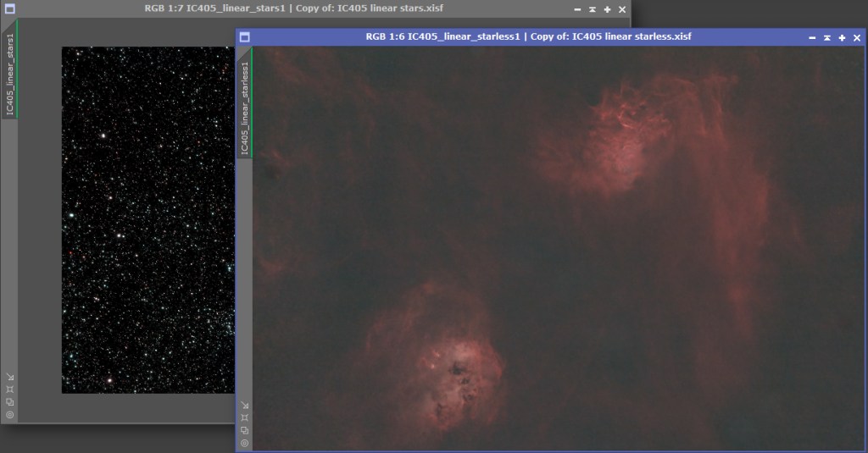Click the overlapping squares icon in the stars window
Image resolution: width=868 pixels, height=453 pixels.
coord(10,402)
